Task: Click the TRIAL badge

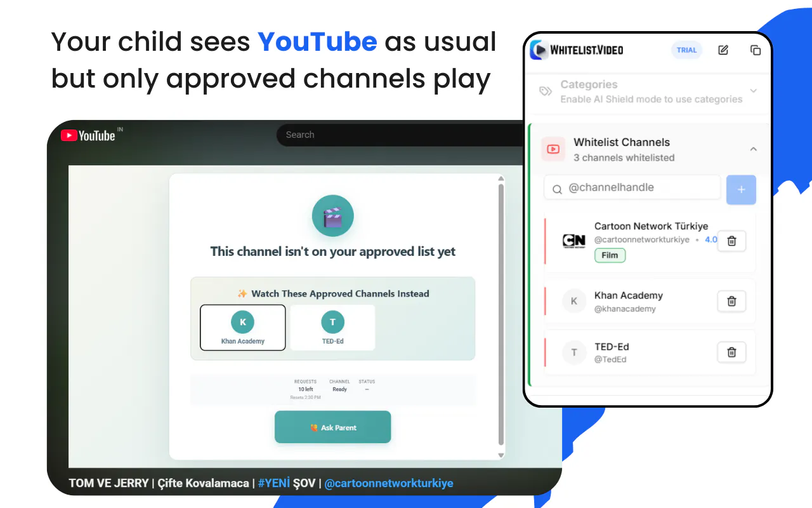Action: [686, 50]
